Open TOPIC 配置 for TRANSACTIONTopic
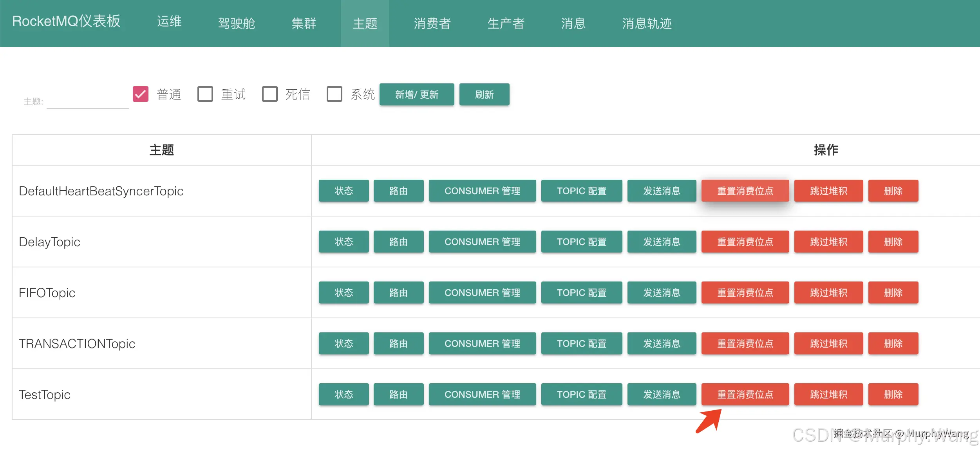The width and height of the screenshot is (980, 451). [x=581, y=343]
